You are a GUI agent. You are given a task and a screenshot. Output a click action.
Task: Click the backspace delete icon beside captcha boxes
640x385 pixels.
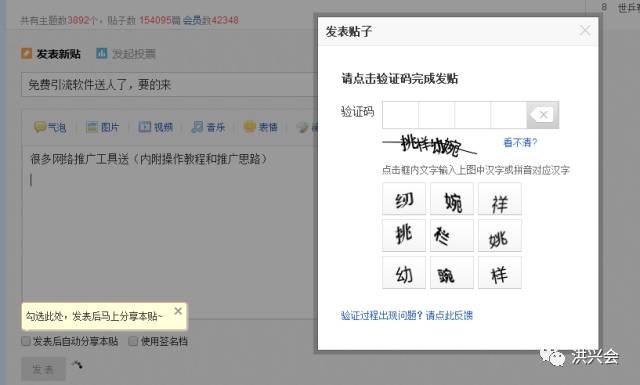(x=542, y=115)
